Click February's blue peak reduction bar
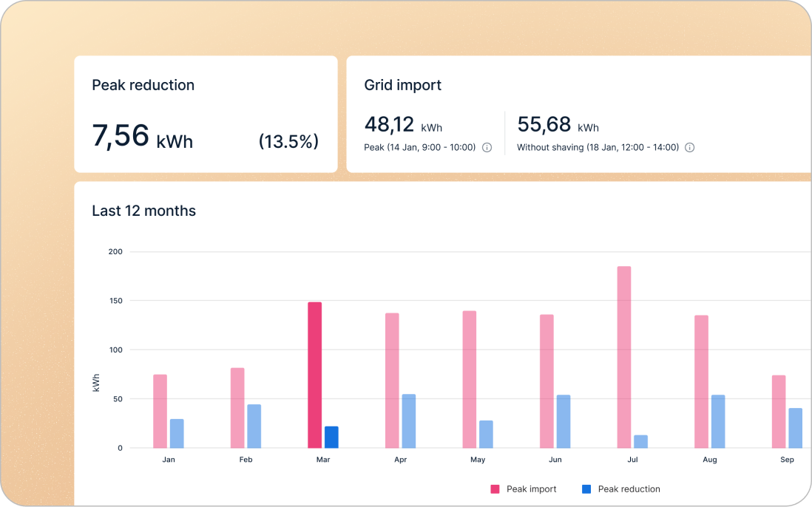 pos(254,426)
